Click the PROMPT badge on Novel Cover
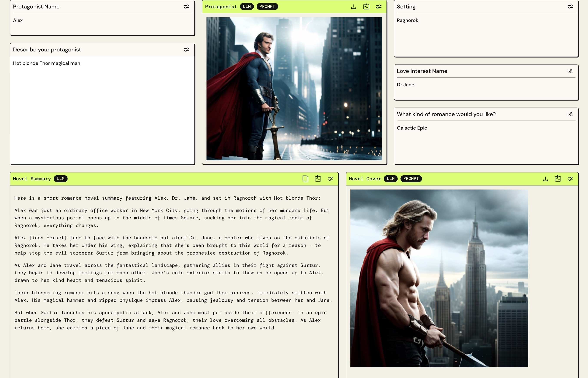This screenshot has height=378, width=588. pyautogui.click(x=411, y=179)
